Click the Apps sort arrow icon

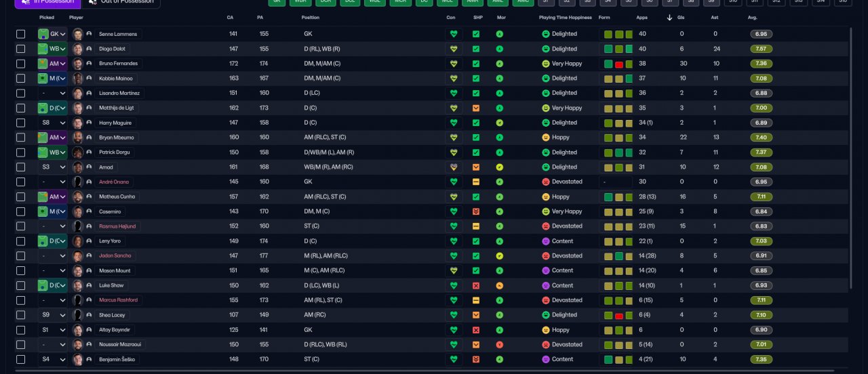click(x=670, y=18)
